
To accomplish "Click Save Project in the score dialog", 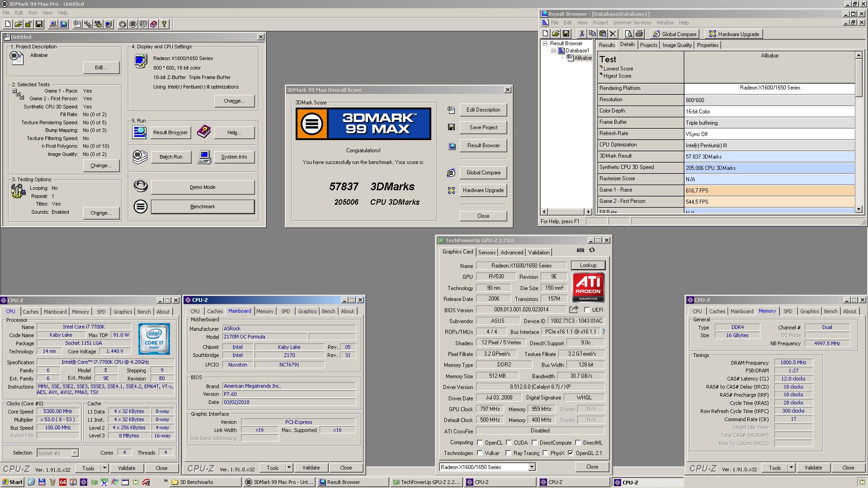I will [483, 127].
